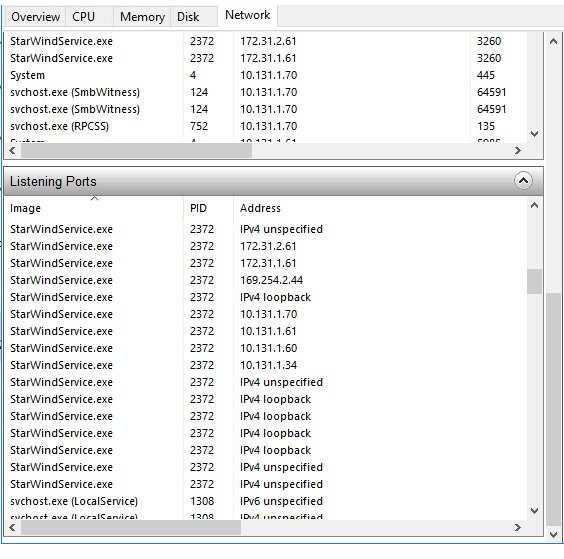Collapse the Listening Ports section
564x559 pixels.
coord(523,181)
